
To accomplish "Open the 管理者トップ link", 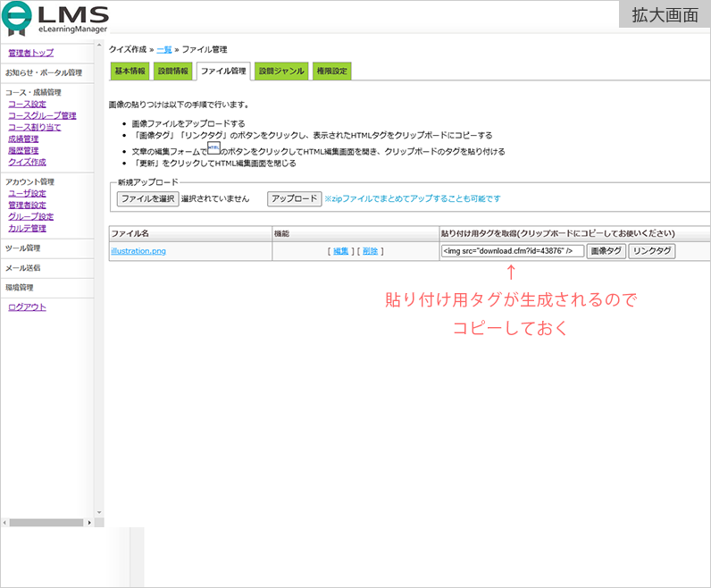I will pos(31,53).
